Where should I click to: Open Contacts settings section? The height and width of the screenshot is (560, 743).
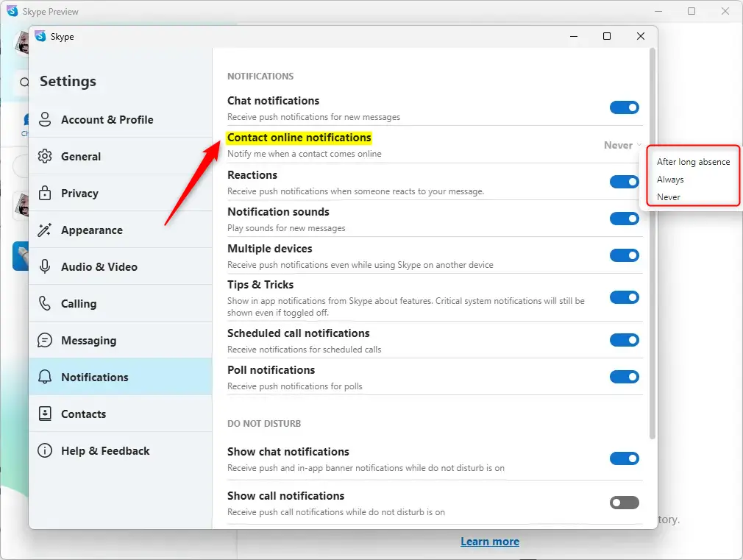pyautogui.click(x=121, y=414)
